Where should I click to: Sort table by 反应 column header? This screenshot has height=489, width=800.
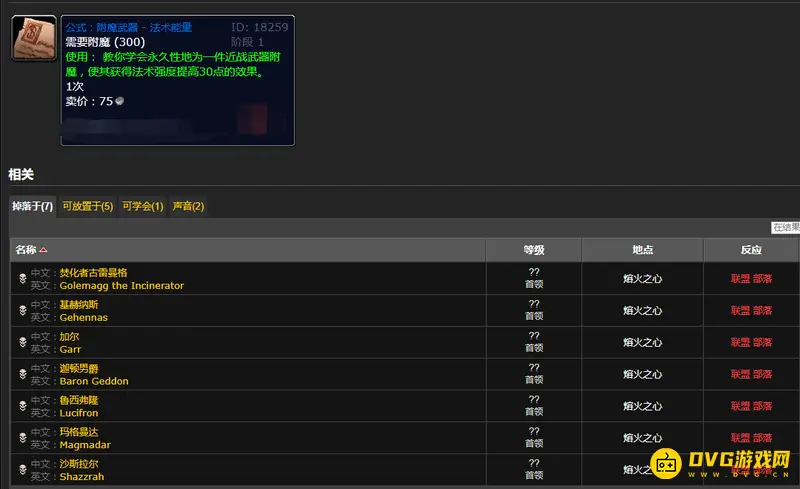pyautogui.click(x=751, y=250)
